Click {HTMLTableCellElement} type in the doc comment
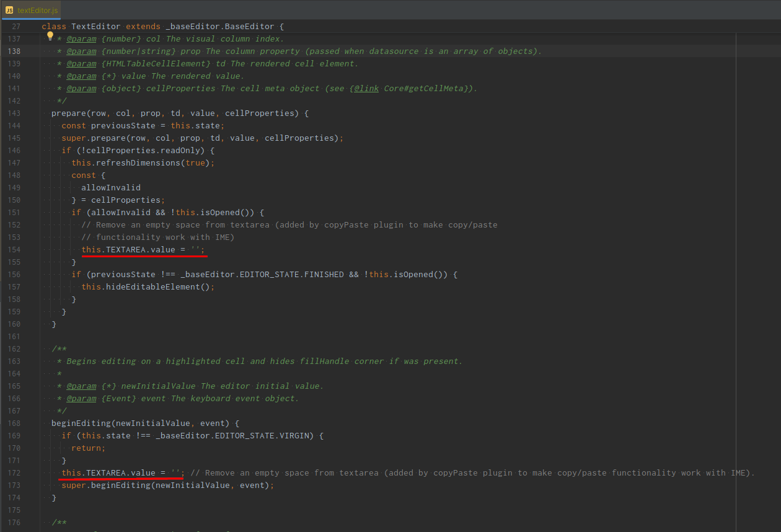The height and width of the screenshot is (532, 781). [x=156, y=63]
